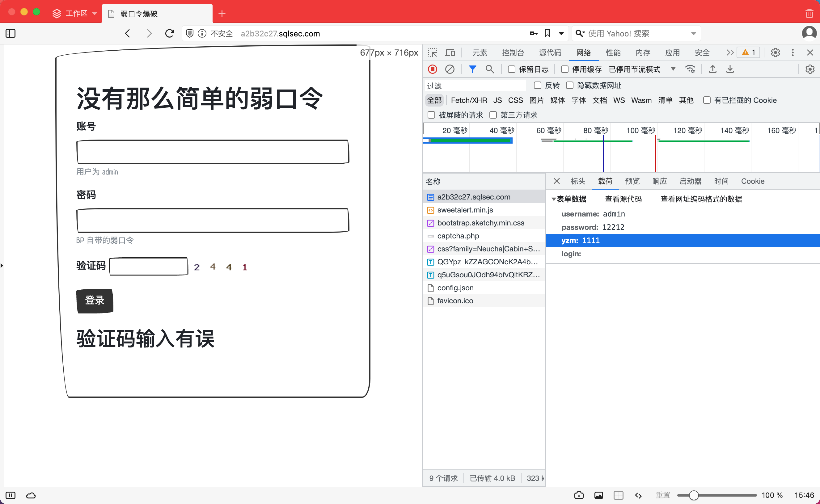820x504 pixels.
Task: Open the 响应 response tab
Action: pos(659,181)
